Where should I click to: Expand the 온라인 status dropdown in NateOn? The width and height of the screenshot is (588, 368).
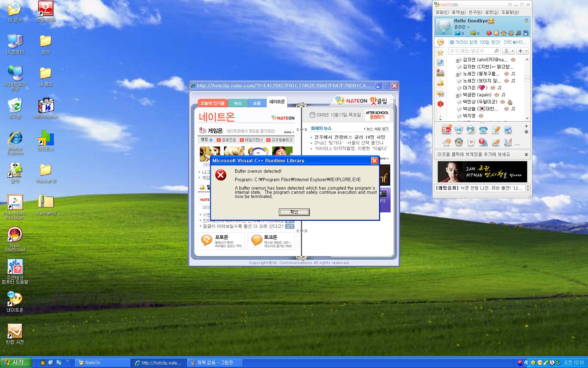[x=462, y=27]
